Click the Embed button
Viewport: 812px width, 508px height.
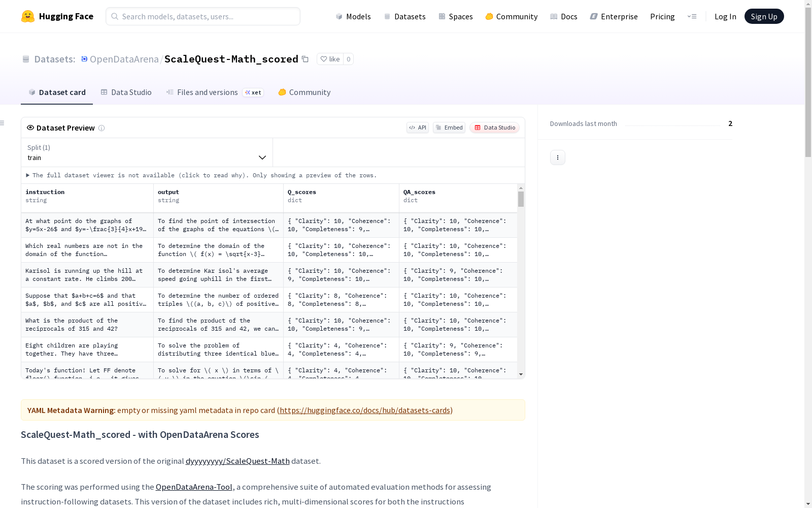click(x=449, y=128)
